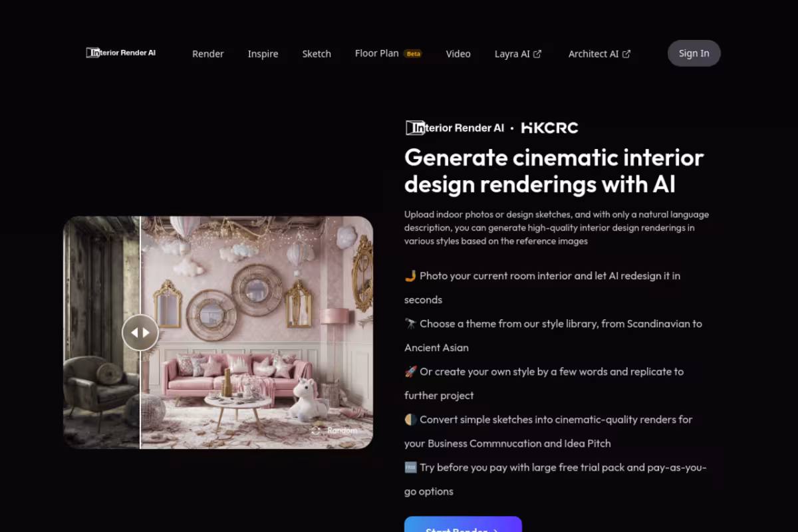Viewport: 798px width, 532px height.
Task: Click the 'Upload indoor photos or design sketches' paragraph
Action: [557, 228]
